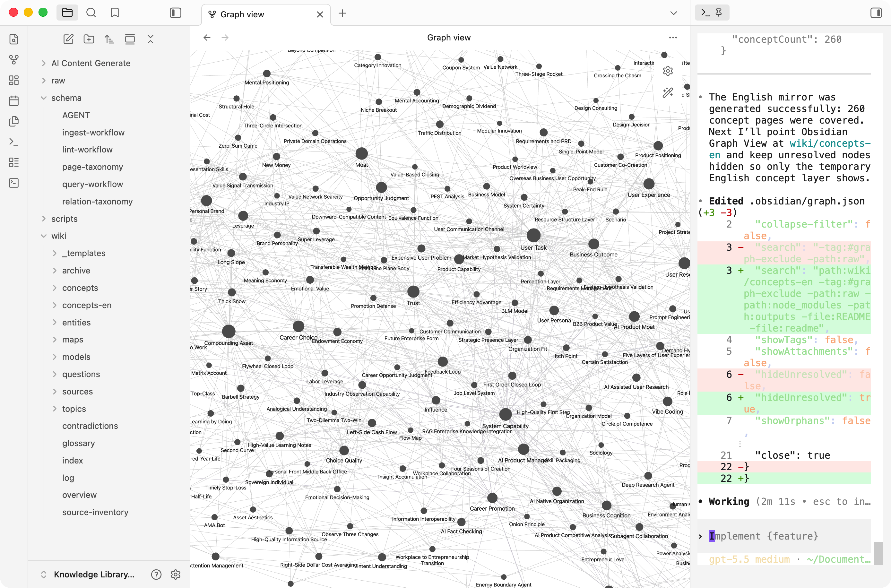Expand the entities folder
Viewport: 891px width, 588px height.
click(x=76, y=323)
